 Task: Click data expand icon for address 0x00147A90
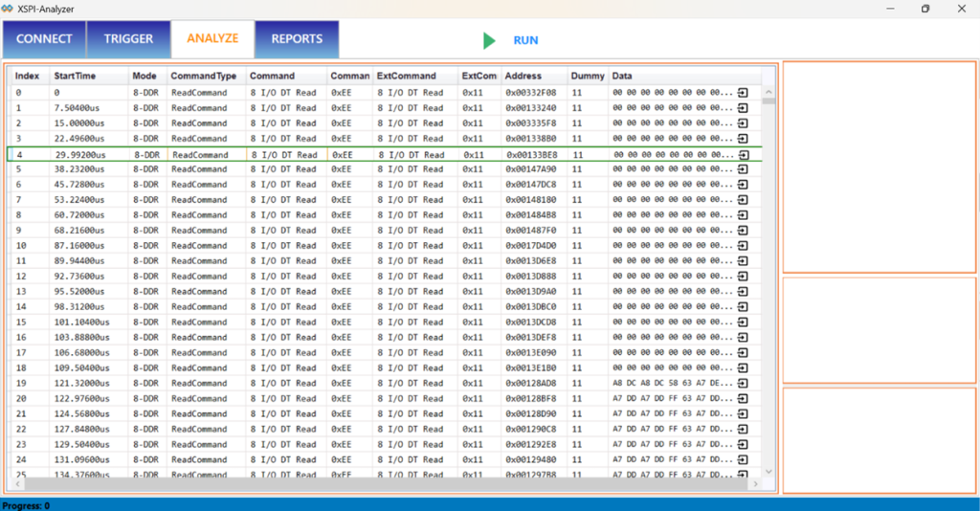pos(744,169)
